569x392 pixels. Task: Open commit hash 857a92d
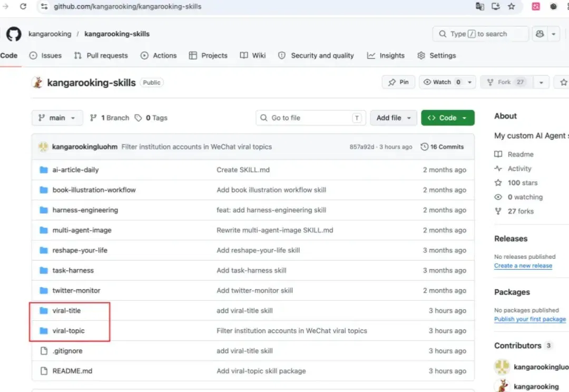[361, 146]
